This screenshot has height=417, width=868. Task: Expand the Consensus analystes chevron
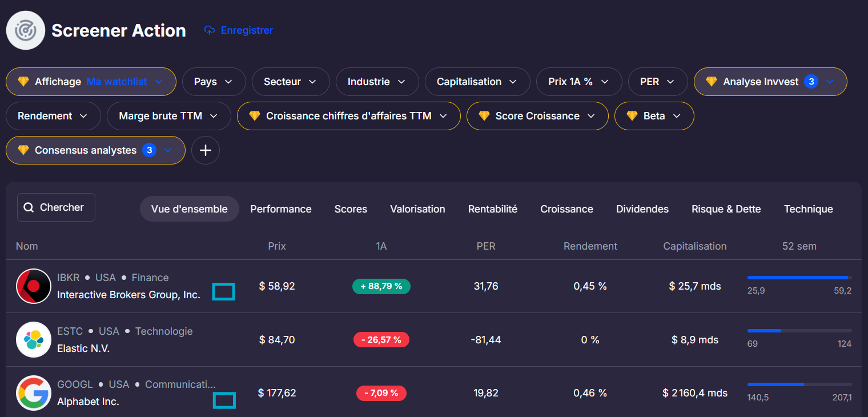[168, 150]
